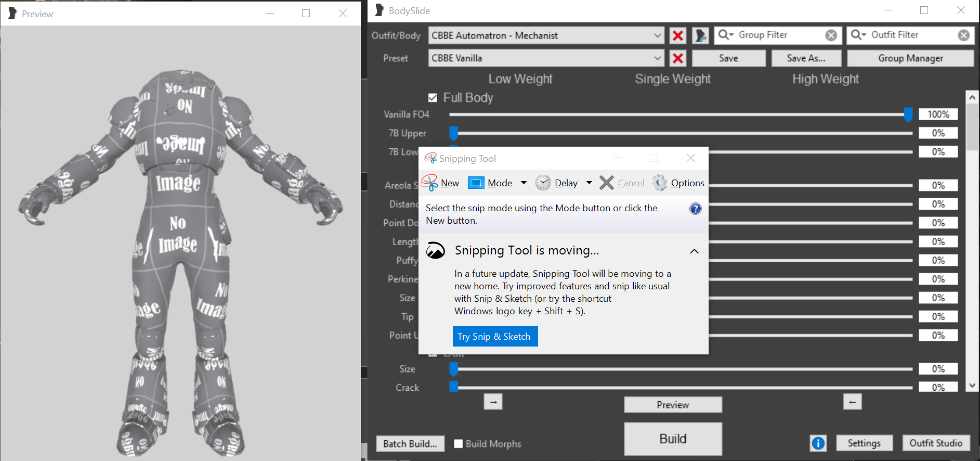
Task: Clear the Group Filter field
Action: coord(831,35)
